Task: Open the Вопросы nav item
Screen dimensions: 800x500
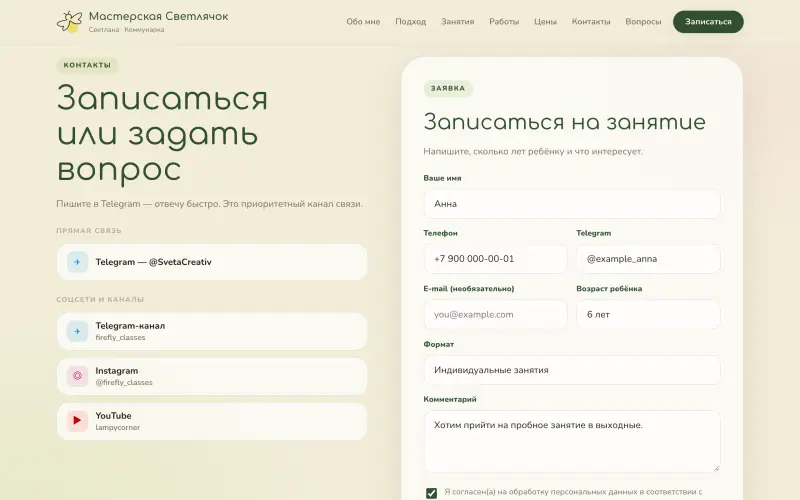Action: tap(643, 21)
